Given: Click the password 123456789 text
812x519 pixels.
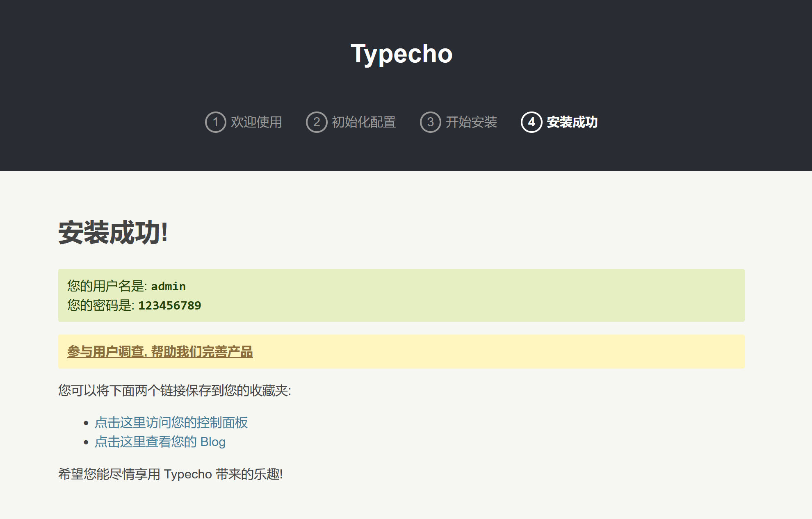Looking at the screenshot, I should (x=169, y=305).
